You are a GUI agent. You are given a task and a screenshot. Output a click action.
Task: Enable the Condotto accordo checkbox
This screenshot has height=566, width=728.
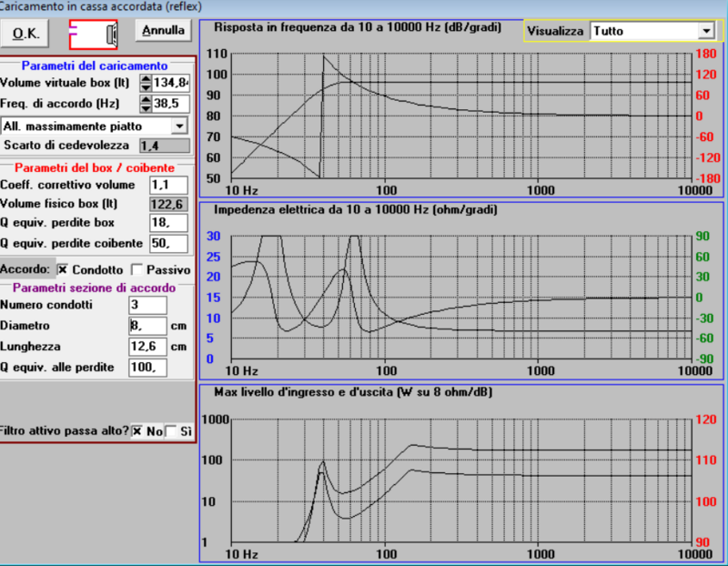pyautogui.click(x=63, y=269)
